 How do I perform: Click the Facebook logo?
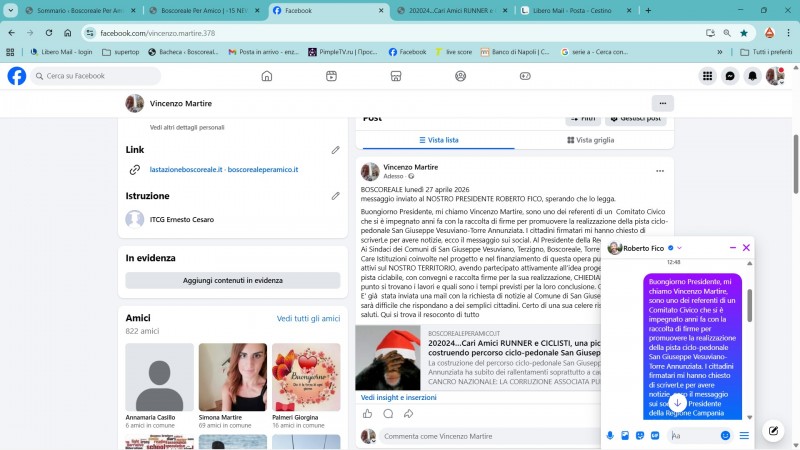(x=16, y=76)
